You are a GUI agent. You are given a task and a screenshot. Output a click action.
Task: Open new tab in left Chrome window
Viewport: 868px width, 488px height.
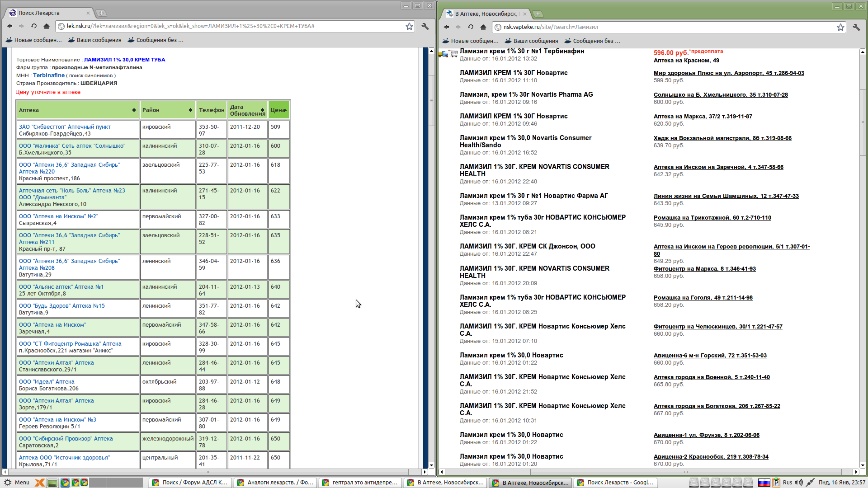(101, 13)
